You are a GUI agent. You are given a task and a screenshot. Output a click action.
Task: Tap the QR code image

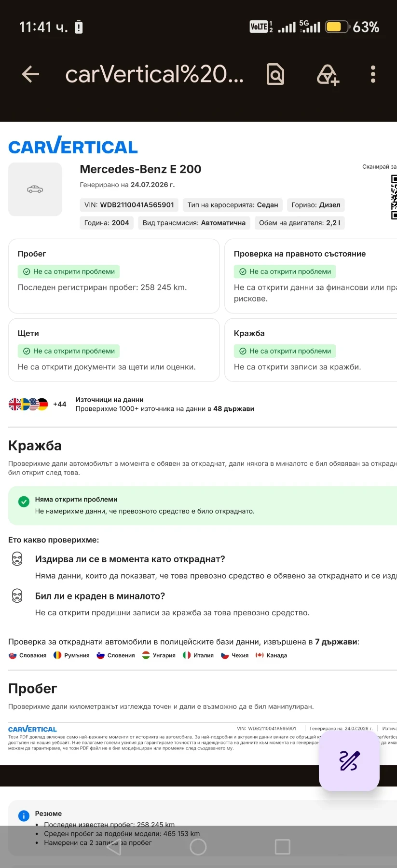tap(394, 197)
